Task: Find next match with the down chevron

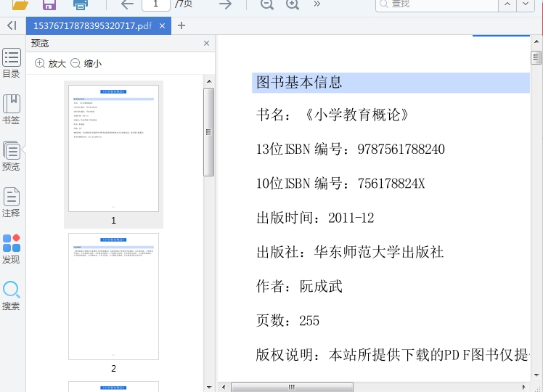Action: coord(526,4)
